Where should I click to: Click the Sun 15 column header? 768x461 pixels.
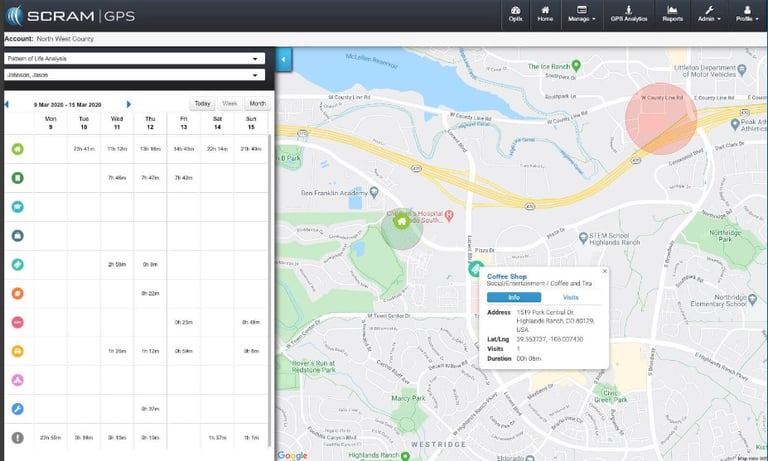[251, 123]
